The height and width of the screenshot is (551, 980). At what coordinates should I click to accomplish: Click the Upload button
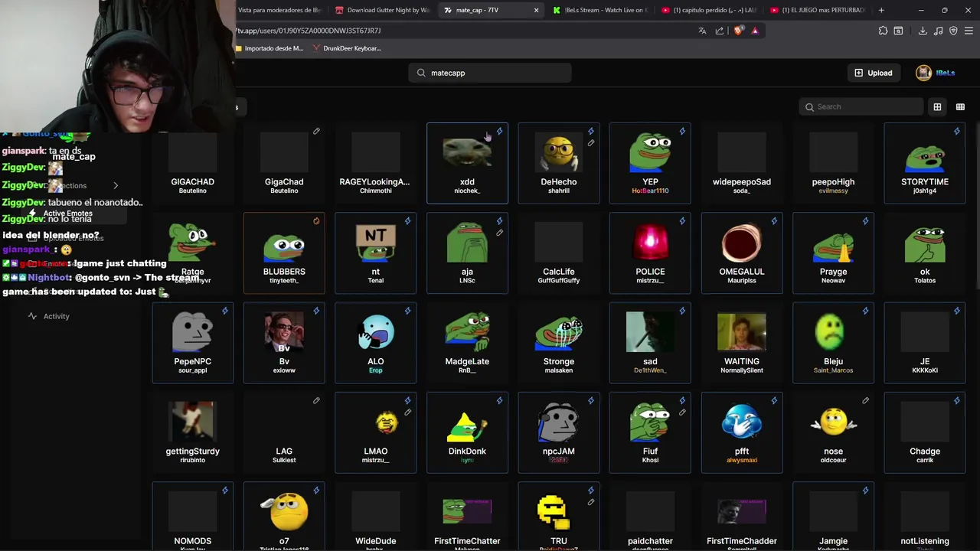point(874,73)
